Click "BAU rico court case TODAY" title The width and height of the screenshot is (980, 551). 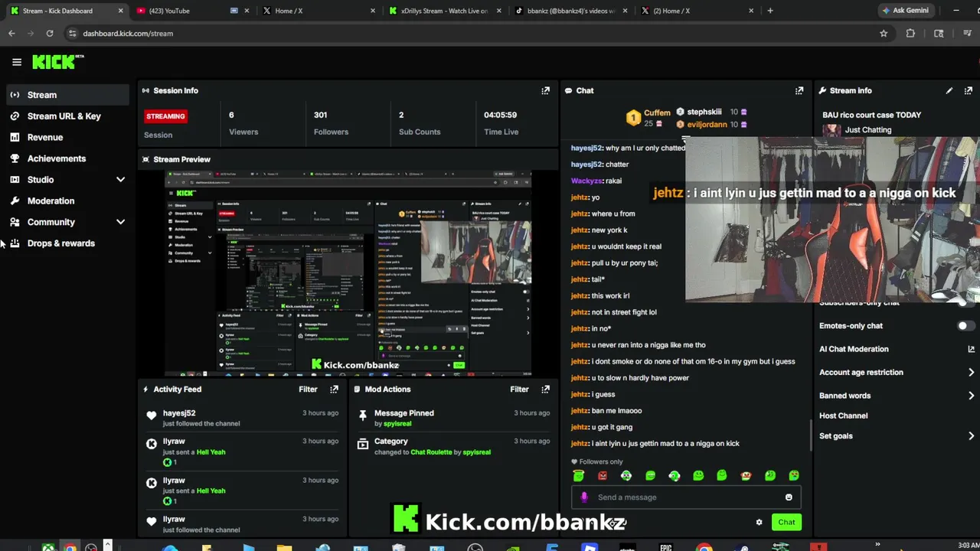(x=871, y=115)
